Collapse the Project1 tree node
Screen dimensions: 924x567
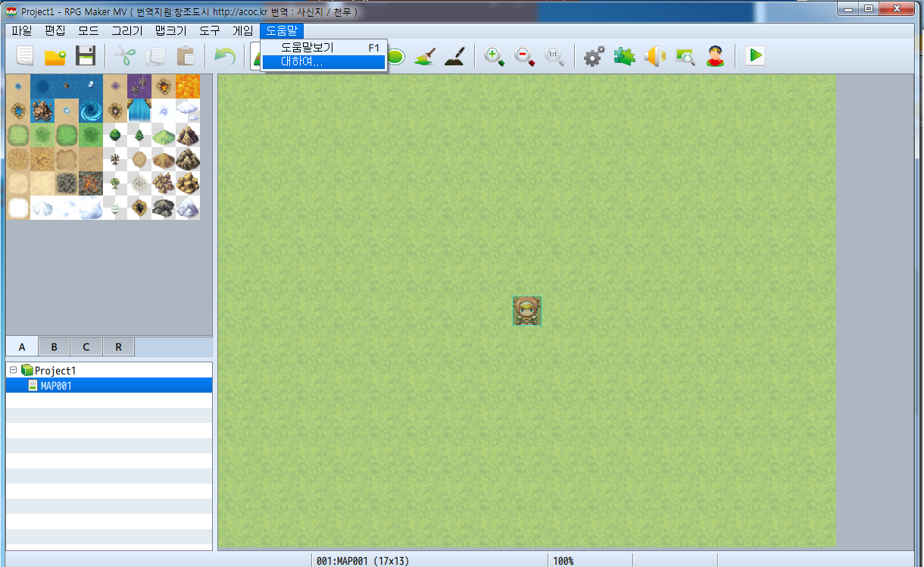click(13, 371)
